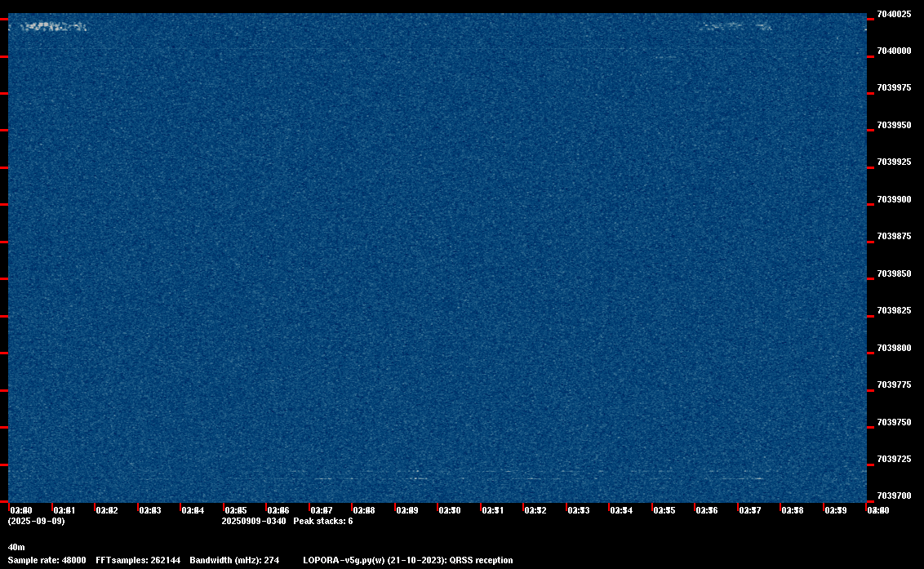Click the 40m band label
The width and height of the screenshot is (924, 569).
16,547
